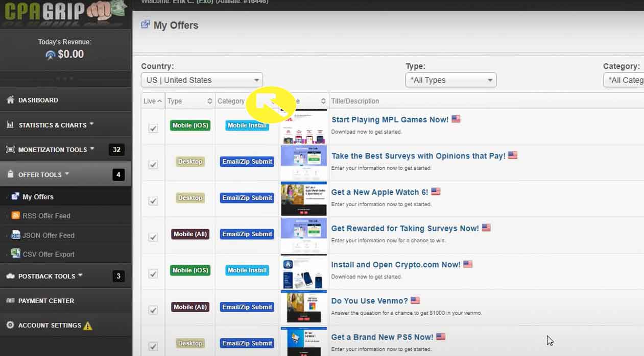Click the Crypto.com offer preview thumbnail
The width and height of the screenshot is (644, 356).
[304, 272]
